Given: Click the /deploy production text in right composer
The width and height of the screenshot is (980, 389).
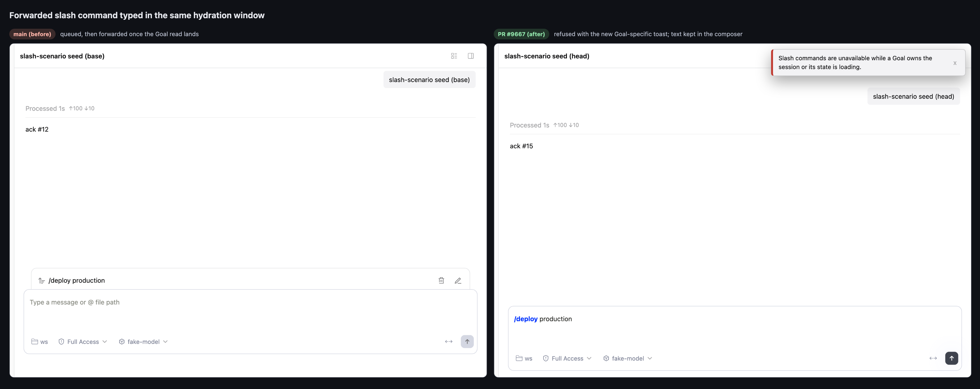Looking at the screenshot, I should (542, 319).
